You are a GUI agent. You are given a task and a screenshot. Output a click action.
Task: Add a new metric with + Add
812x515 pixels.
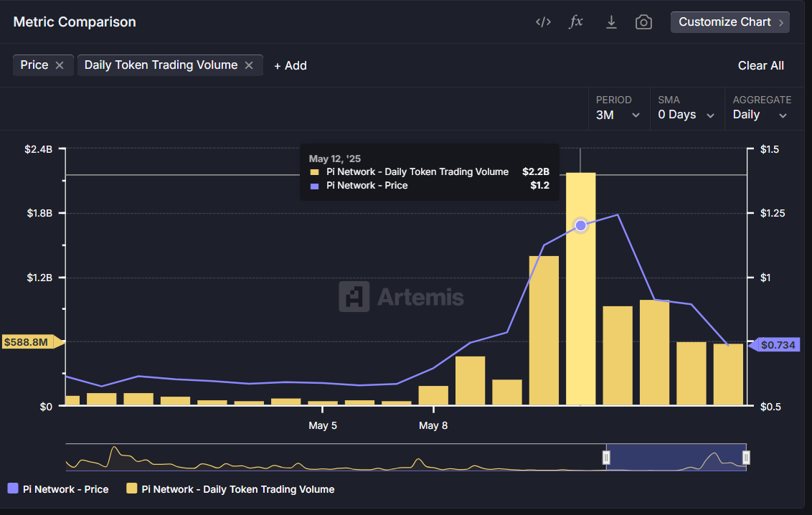coord(291,65)
